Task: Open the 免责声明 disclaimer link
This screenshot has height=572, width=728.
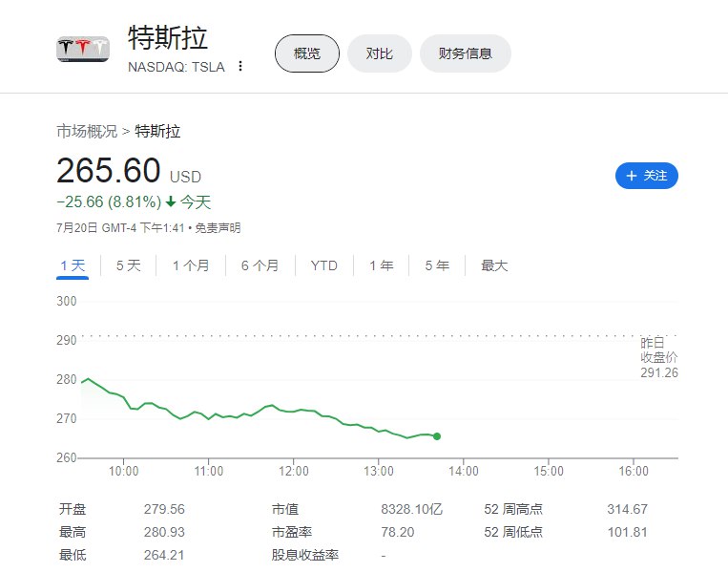Action: point(218,227)
